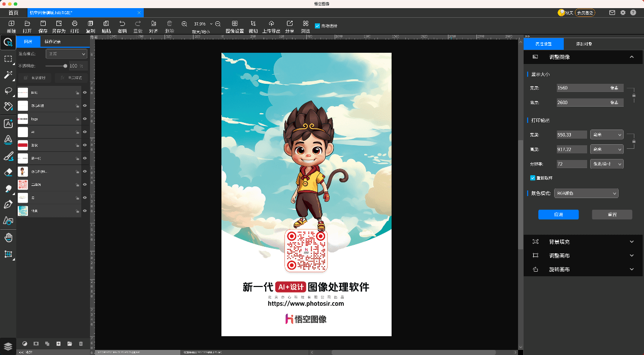
Task: Open the RGB颜色 color mode dropdown
Action: pos(586,193)
